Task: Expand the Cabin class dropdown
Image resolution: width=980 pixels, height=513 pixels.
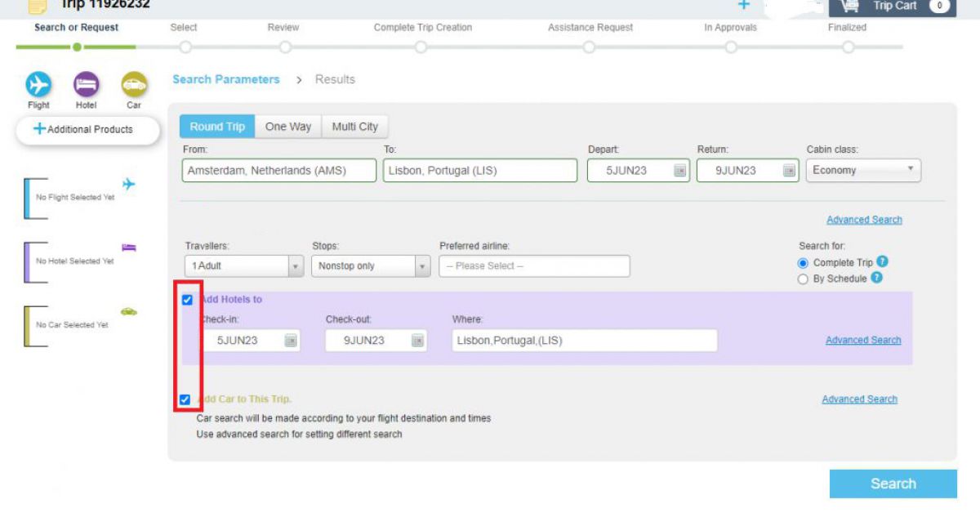Action: pyautogui.click(x=863, y=170)
